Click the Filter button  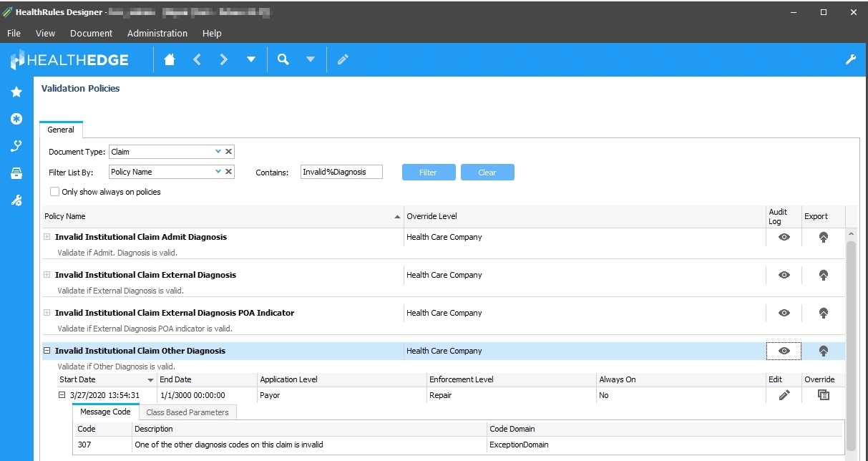(x=428, y=172)
